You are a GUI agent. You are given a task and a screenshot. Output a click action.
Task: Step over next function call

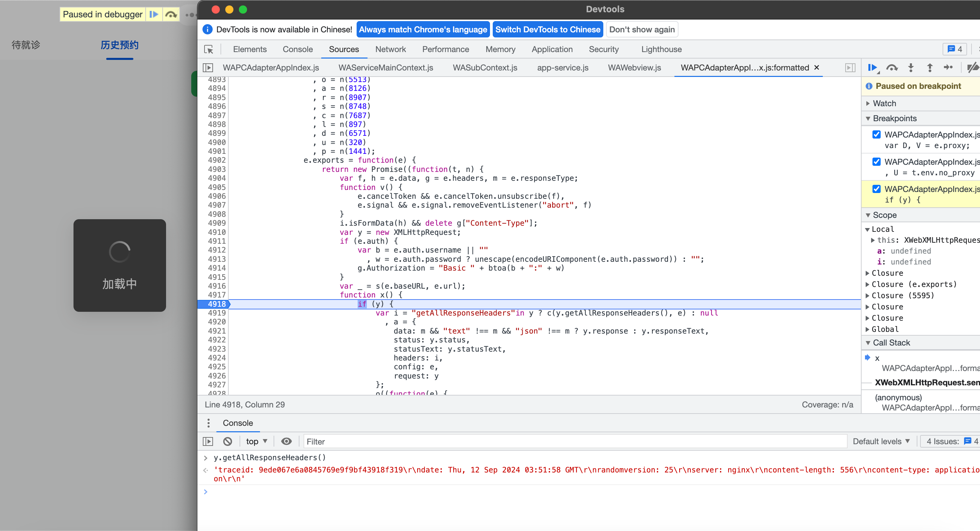[892, 68]
